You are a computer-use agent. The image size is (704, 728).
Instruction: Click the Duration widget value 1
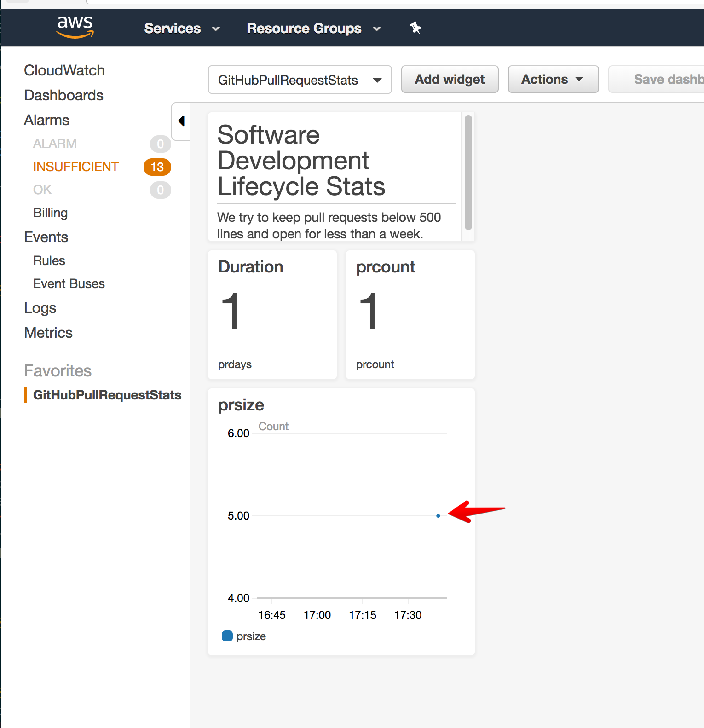pos(231,312)
